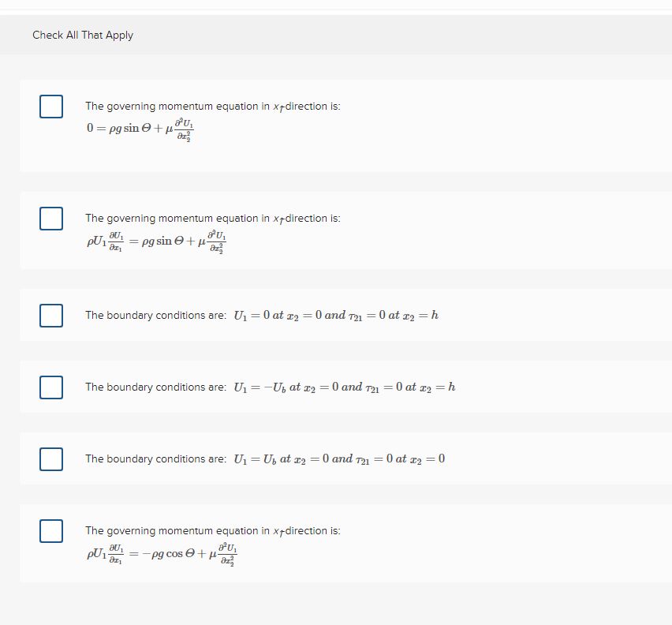This screenshot has width=672, height=625.
Task: Click the 'Check All That Apply' heading
Action: click(x=82, y=35)
